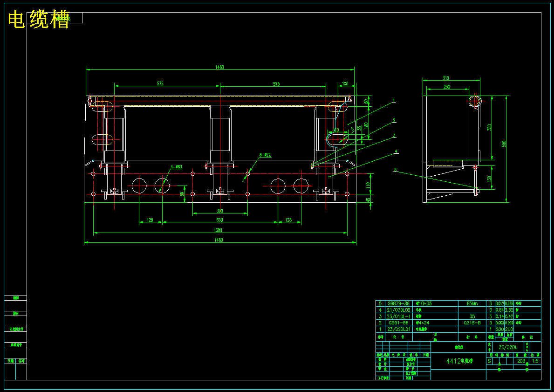The height and width of the screenshot is (392, 554).
Task: Click the GB91-86 standard cell
Action: point(398,323)
